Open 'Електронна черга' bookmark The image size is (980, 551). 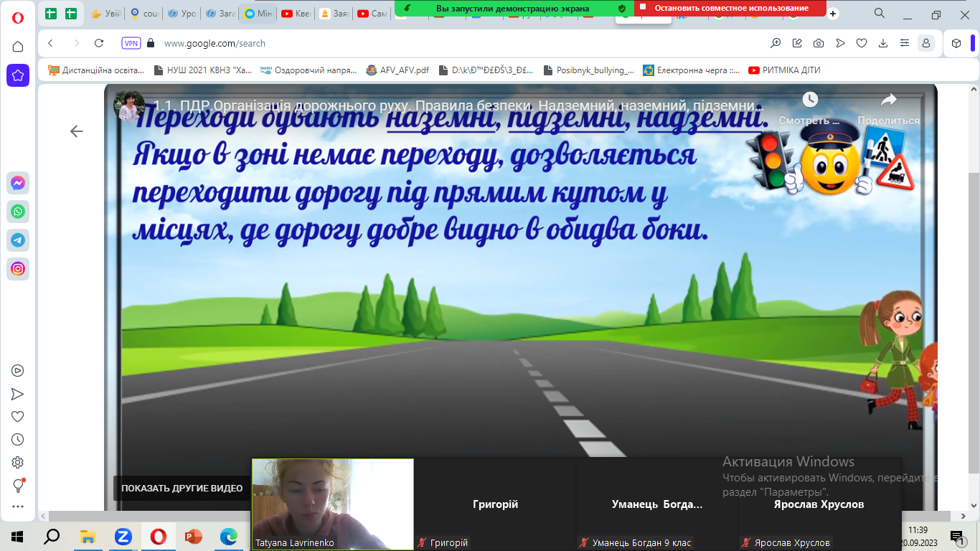[691, 70]
